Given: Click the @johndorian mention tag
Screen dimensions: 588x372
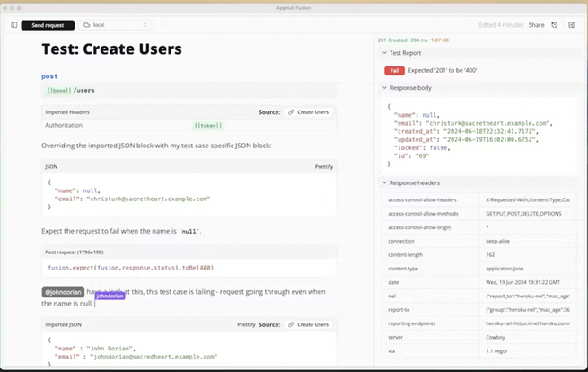Looking at the screenshot, I should tap(63, 292).
